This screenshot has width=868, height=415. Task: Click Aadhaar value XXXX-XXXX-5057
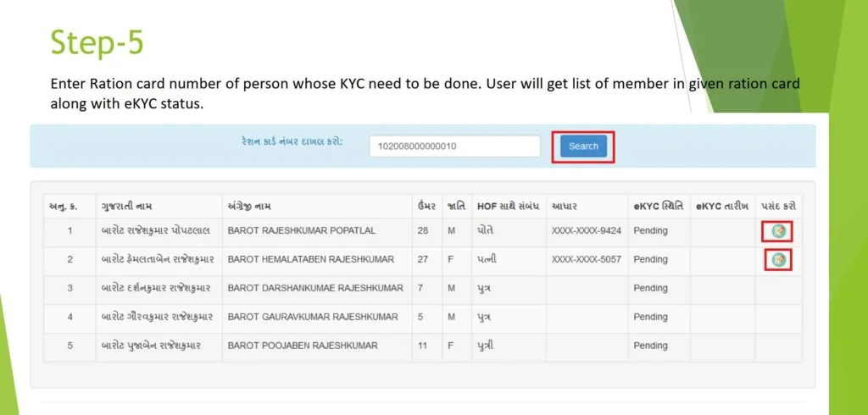pyautogui.click(x=587, y=259)
